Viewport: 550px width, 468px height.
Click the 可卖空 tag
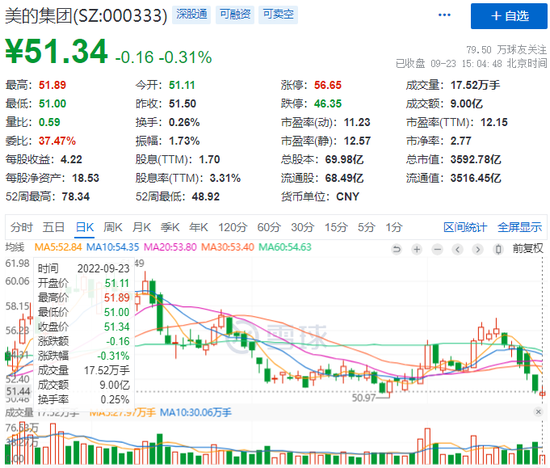pyautogui.click(x=278, y=15)
